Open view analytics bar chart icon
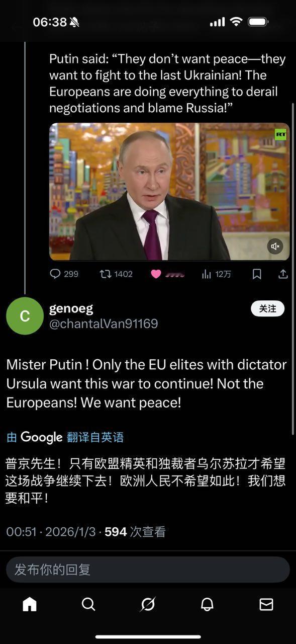This screenshot has height=644, width=296. click(206, 274)
